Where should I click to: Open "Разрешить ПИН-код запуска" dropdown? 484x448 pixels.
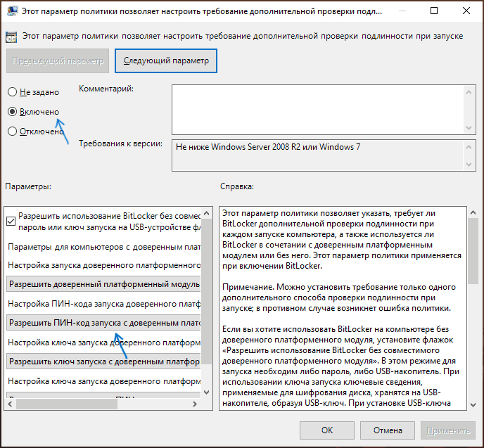[x=103, y=323]
